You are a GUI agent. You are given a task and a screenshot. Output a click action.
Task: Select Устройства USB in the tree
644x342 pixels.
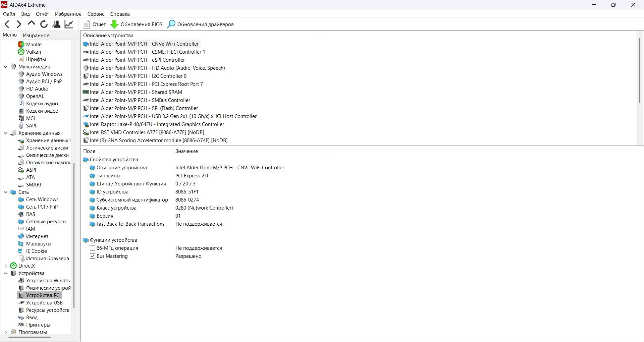(44, 303)
